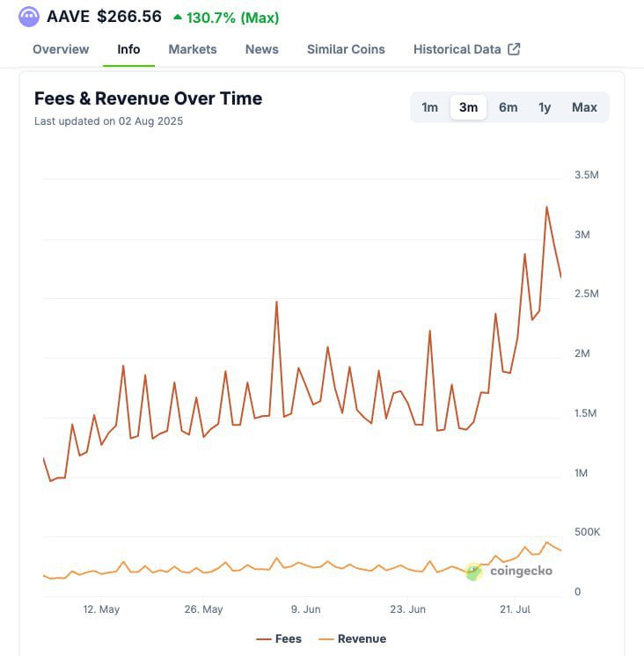Screen dimensions: 644x656
Task: Switch to the News tab
Action: click(261, 49)
